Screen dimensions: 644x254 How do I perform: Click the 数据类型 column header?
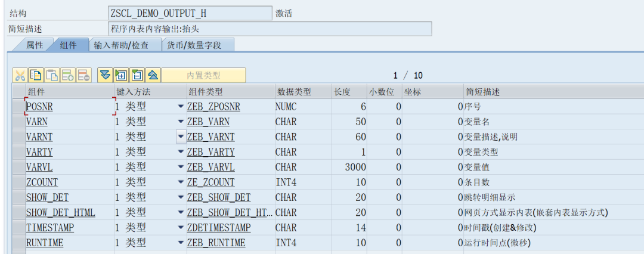pyautogui.click(x=303, y=92)
